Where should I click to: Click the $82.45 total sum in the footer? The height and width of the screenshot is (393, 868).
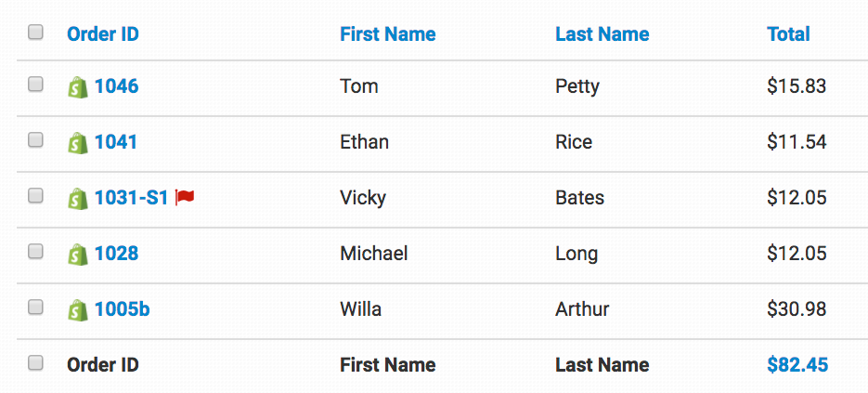point(797,365)
